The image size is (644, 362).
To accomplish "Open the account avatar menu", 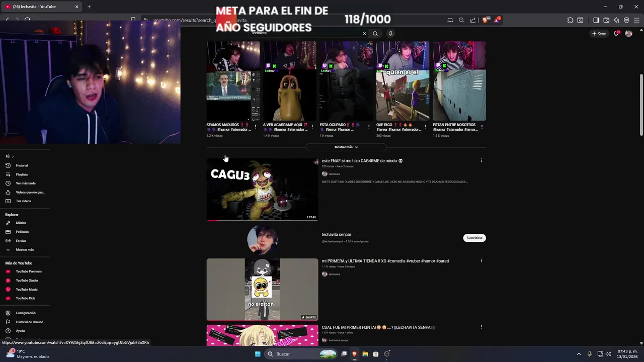I will pyautogui.click(x=628, y=34).
